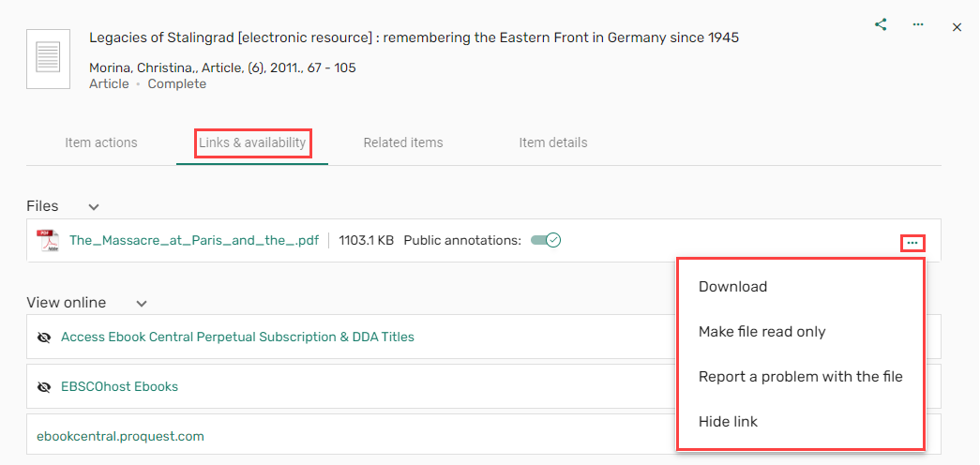Select Report a problem with the file
The width and height of the screenshot is (980, 465).
tap(800, 377)
